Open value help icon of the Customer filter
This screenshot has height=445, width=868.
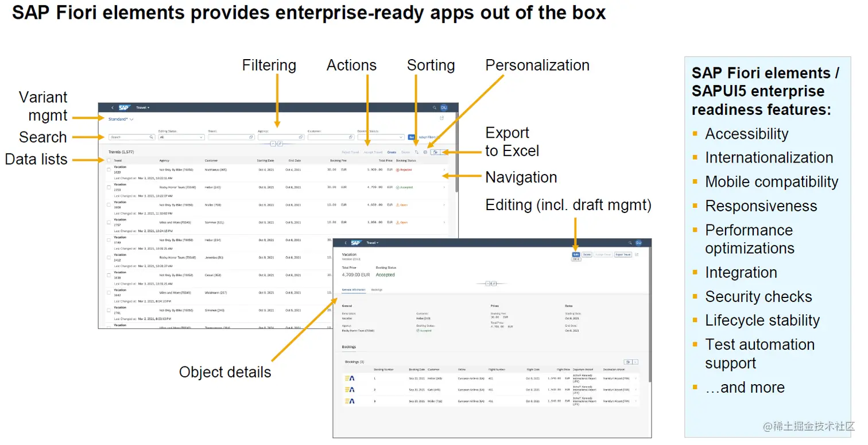(350, 137)
